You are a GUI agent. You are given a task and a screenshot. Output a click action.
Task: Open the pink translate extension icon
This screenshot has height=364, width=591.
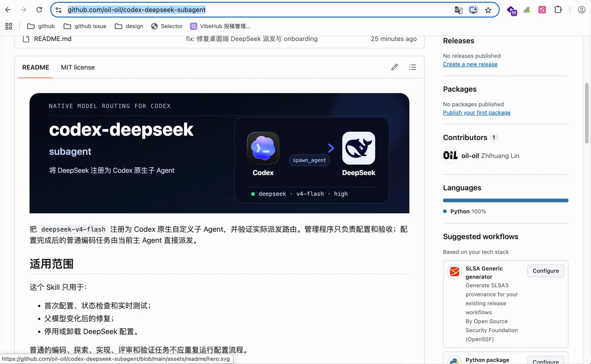point(542,10)
